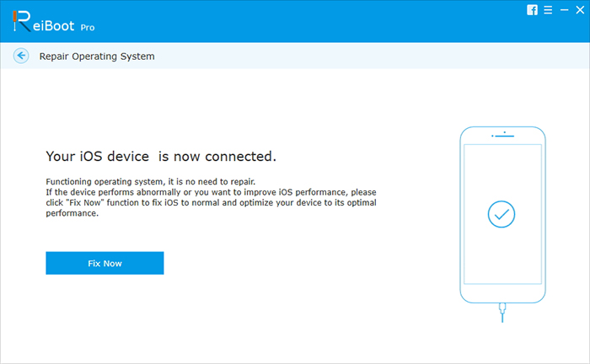Open the hamburger menu icon
The image size is (590, 364).
click(548, 10)
